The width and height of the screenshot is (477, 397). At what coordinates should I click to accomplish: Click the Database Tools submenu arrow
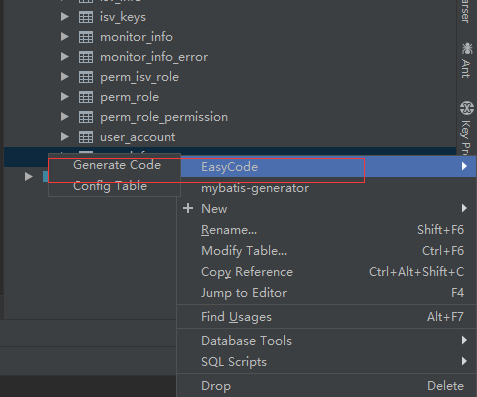click(x=464, y=340)
